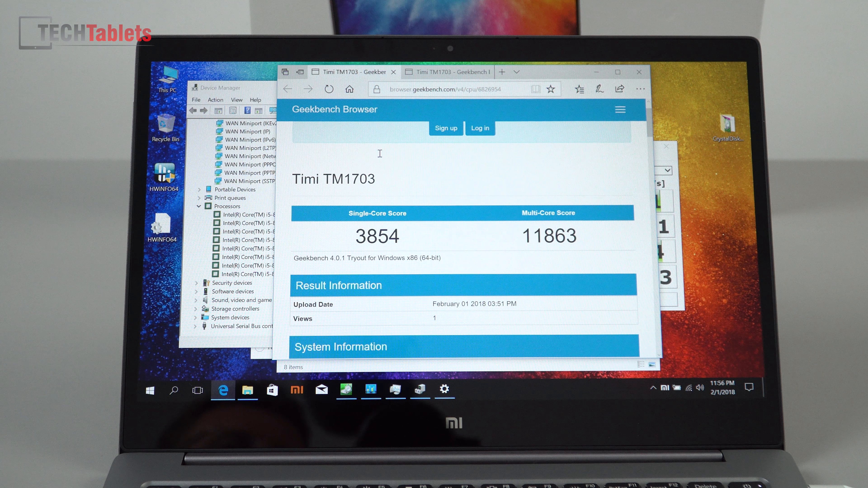Click the volume speaker tray icon

pos(700,388)
